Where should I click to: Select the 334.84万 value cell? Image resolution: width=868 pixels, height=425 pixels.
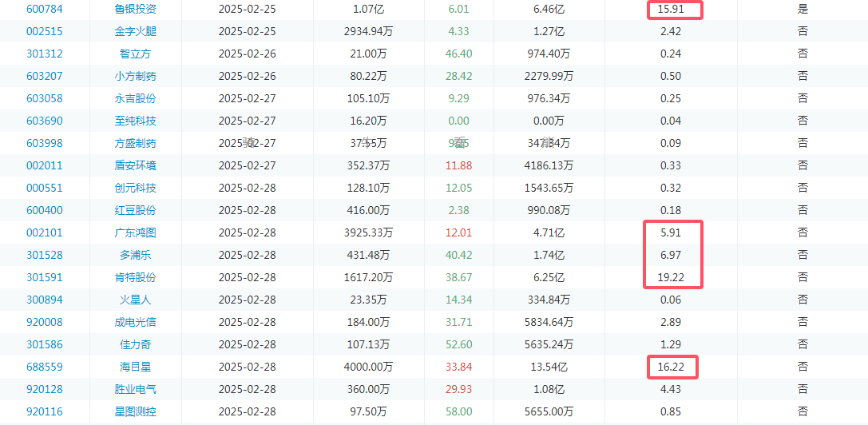click(549, 300)
